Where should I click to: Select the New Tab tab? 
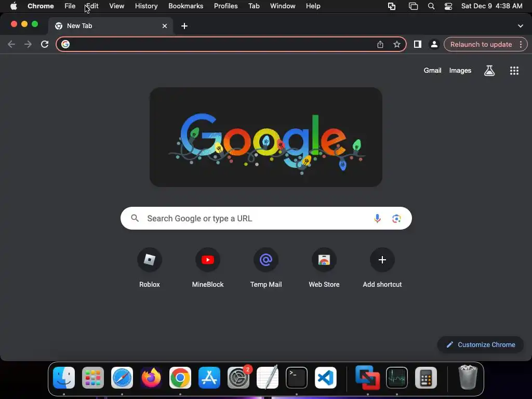pyautogui.click(x=111, y=26)
